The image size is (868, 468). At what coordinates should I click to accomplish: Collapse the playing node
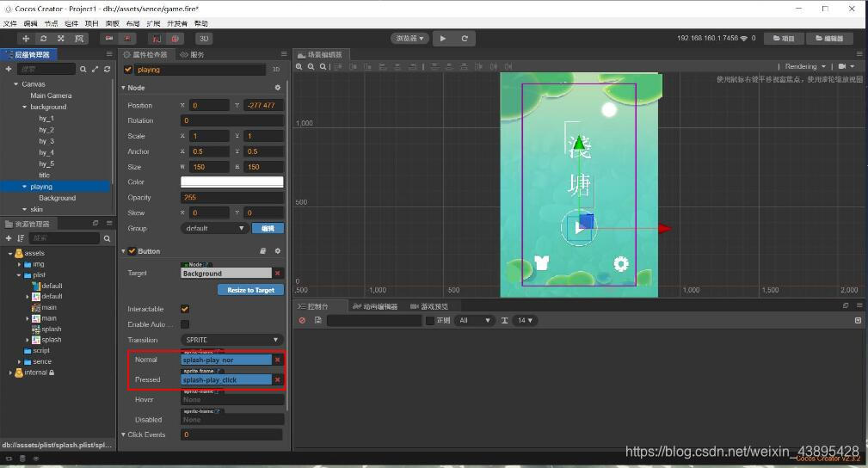24,187
